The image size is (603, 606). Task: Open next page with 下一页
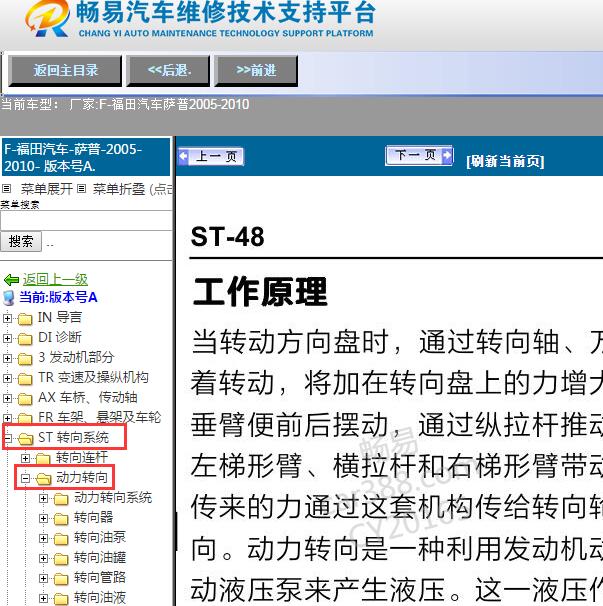tap(419, 155)
